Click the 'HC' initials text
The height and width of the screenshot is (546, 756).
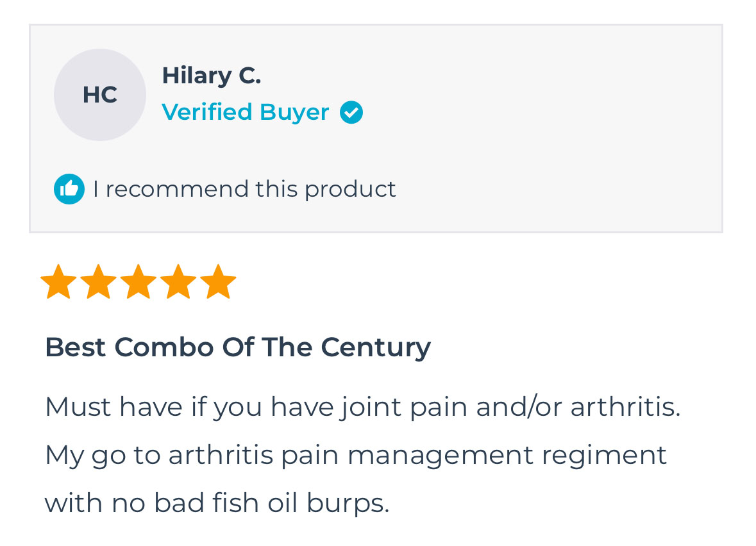[100, 95]
